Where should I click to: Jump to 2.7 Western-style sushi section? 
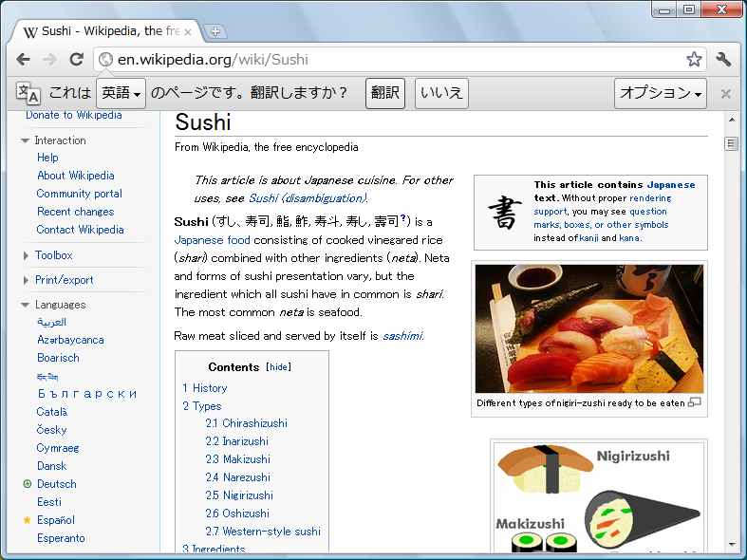point(263,532)
